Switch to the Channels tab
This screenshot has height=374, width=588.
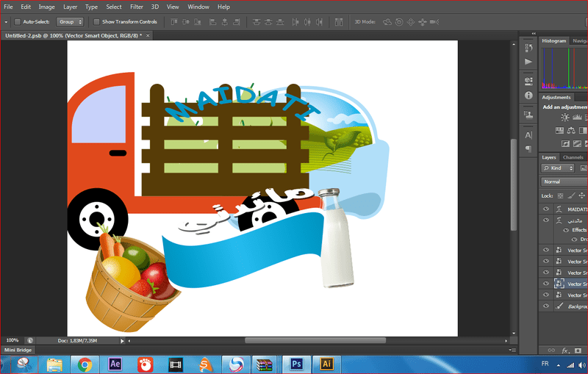coord(573,157)
